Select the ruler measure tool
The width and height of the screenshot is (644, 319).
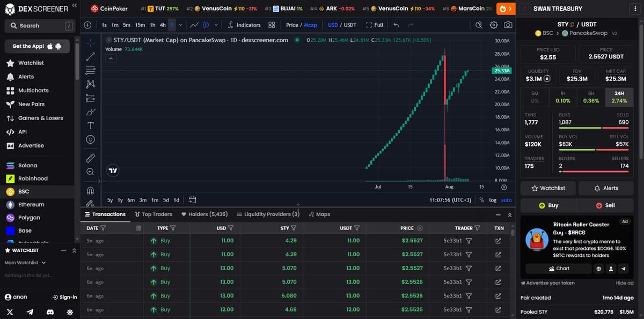tap(91, 158)
